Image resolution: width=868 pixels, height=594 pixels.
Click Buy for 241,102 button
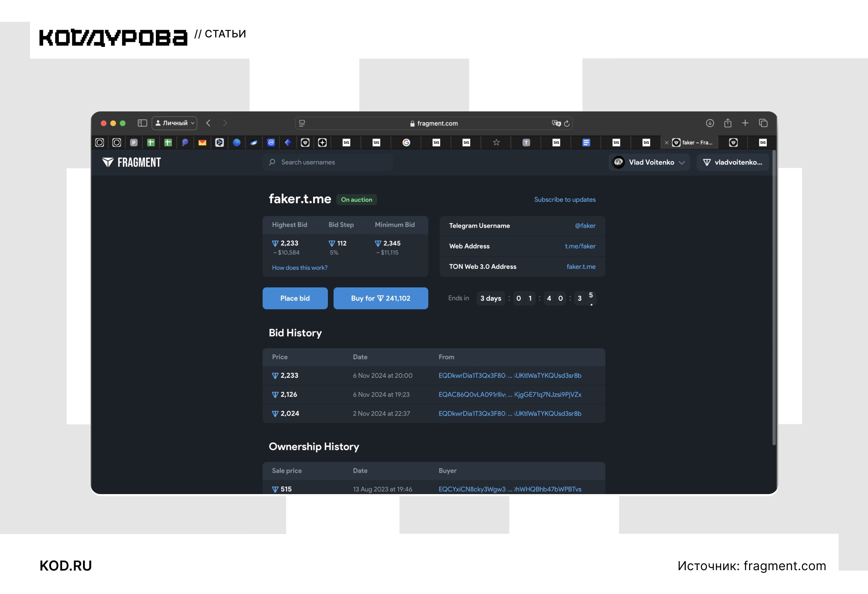(381, 298)
